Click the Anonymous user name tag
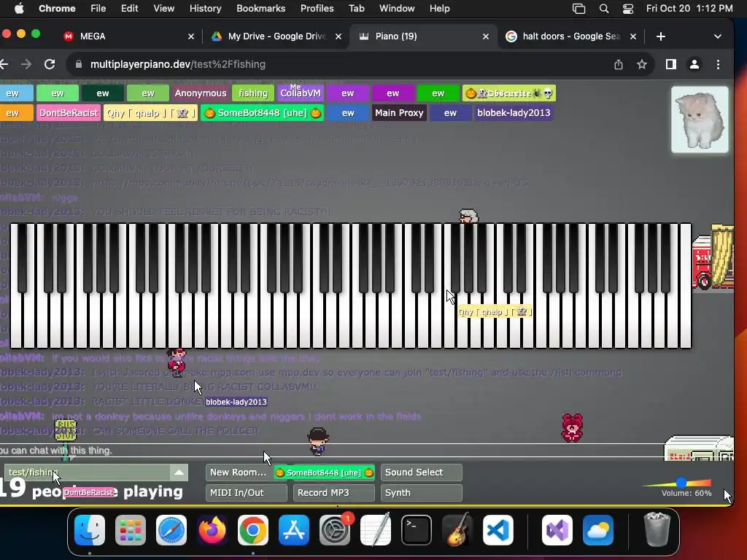 (201, 93)
